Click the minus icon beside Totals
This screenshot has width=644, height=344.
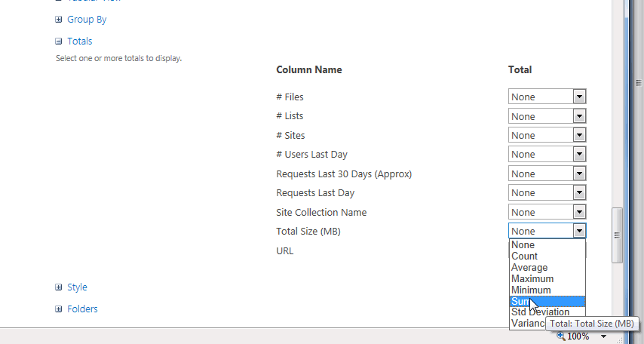click(x=59, y=41)
